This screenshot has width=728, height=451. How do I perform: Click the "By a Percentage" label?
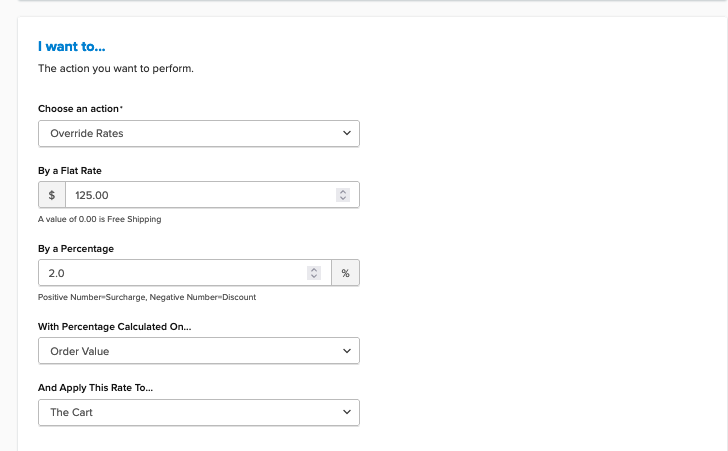pos(76,248)
